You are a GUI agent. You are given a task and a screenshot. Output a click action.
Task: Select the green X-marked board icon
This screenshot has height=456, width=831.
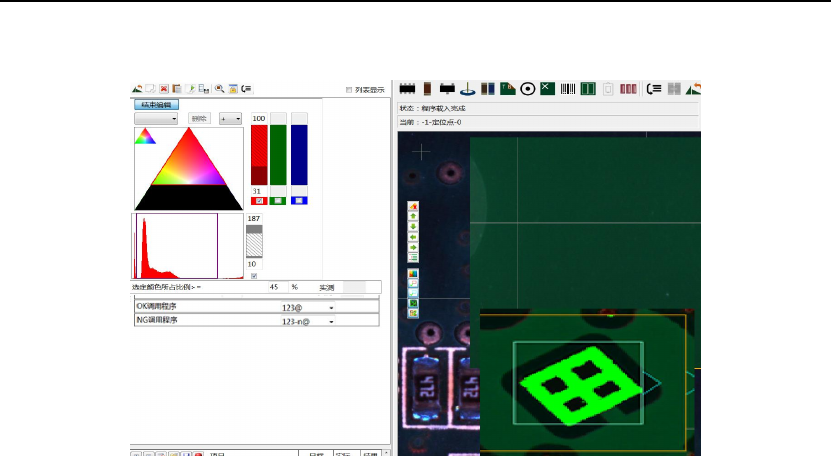pos(547,88)
